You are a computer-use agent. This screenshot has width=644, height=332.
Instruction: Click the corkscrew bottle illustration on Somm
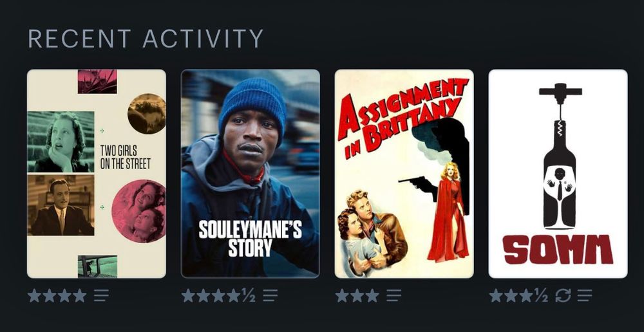pyautogui.click(x=560, y=156)
